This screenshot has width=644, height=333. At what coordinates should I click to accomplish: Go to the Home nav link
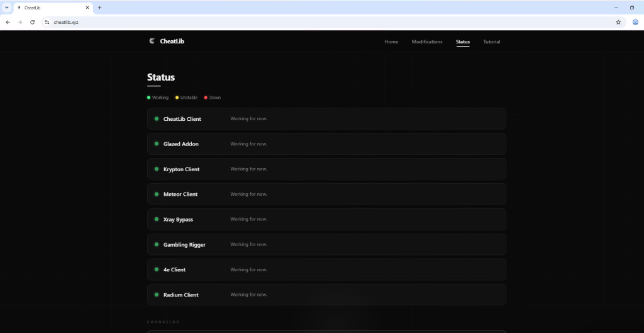(391, 42)
